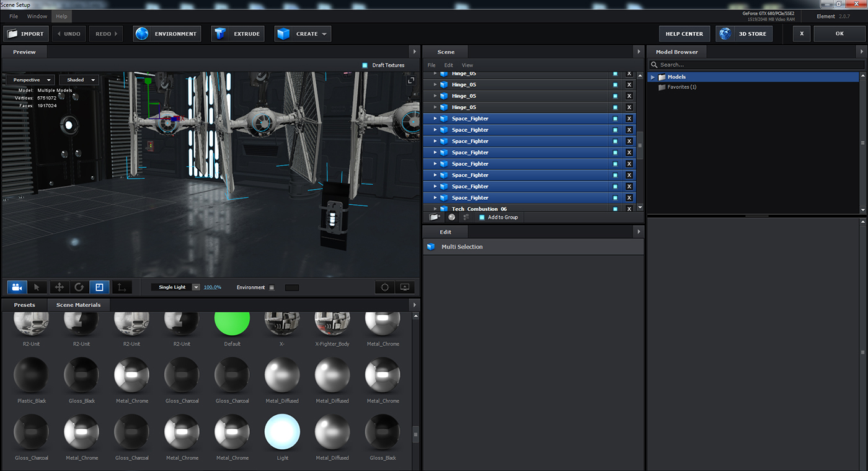This screenshot has height=471, width=868.
Task: Click the Multi Selection label
Action: [x=462, y=247]
